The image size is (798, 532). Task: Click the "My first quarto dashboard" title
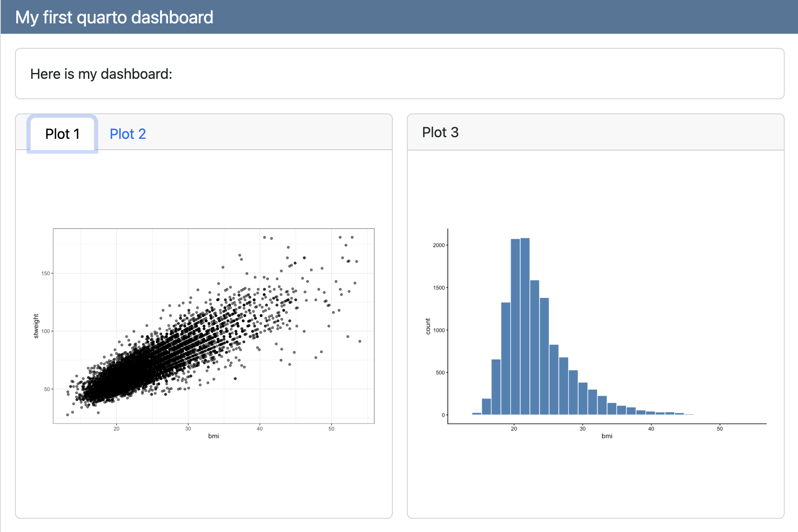(x=114, y=18)
